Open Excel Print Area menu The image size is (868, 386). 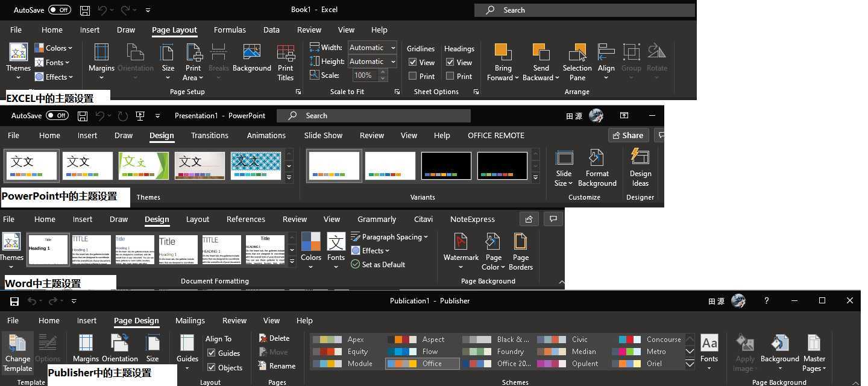193,61
